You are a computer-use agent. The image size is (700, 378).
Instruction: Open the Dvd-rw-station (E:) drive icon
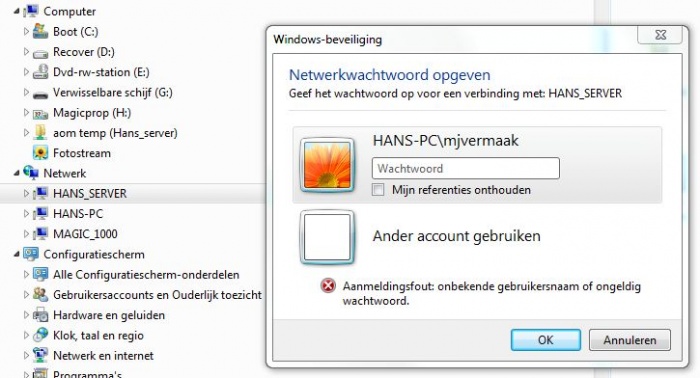pyautogui.click(x=41, y=72)
